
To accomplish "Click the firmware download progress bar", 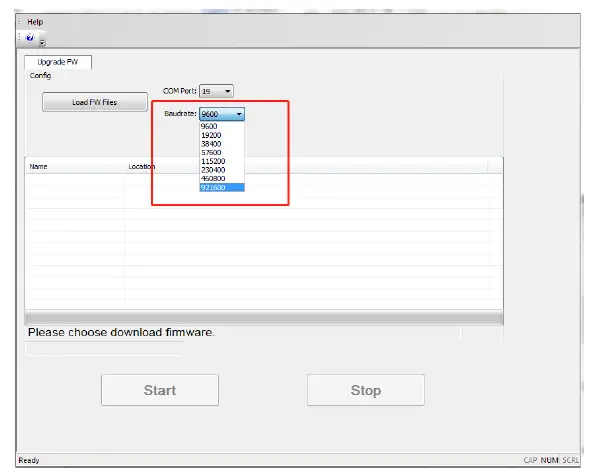I will pos(264,318).
